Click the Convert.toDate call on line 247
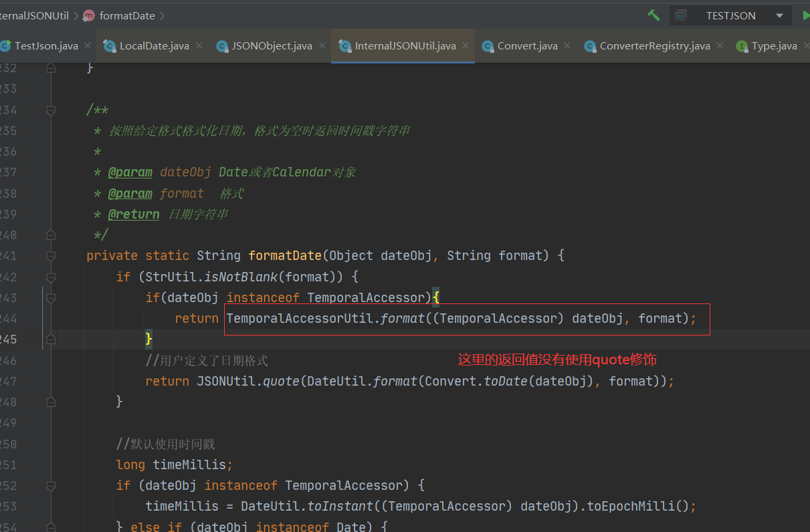This screenshot has height=532, width=810. pyautogui.click(x=477, y=382)
